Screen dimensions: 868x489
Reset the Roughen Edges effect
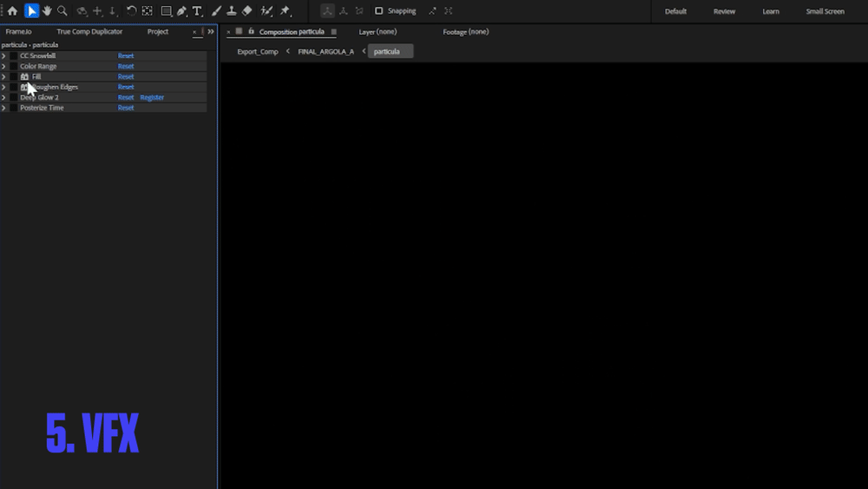[126, 87]
